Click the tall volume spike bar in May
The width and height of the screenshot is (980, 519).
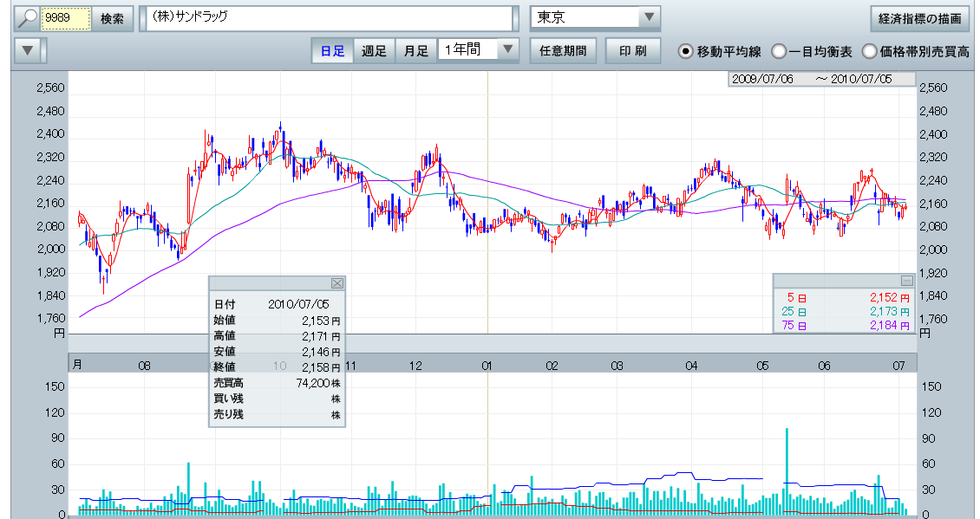click(x=787, y=468)
